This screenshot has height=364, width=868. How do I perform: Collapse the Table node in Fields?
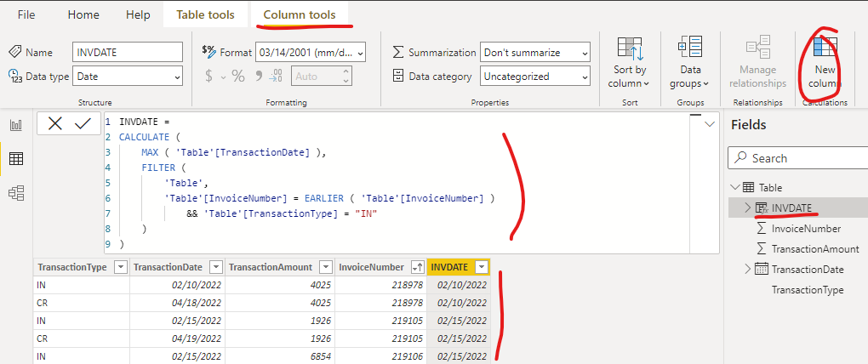point(734,188)
